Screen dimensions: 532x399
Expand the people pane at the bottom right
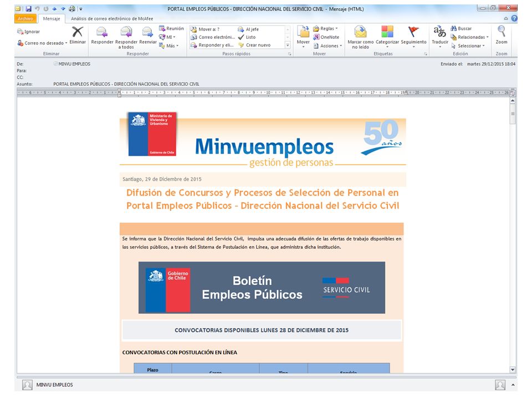coord(513,385)
